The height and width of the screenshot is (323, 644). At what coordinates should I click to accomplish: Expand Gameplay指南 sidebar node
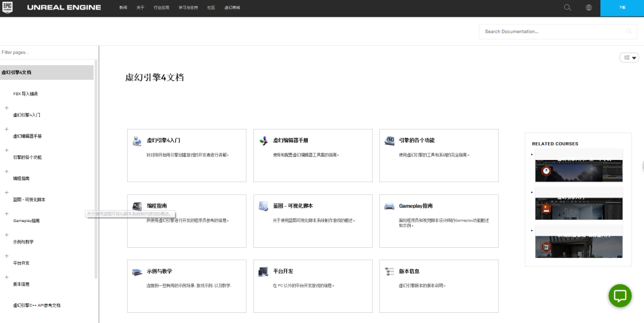click(x=7, y=214)
